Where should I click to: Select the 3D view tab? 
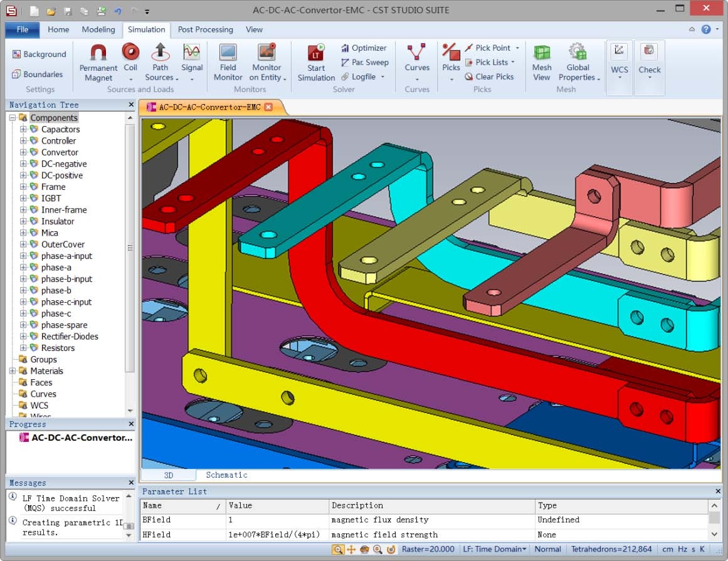tap(169, 475)
